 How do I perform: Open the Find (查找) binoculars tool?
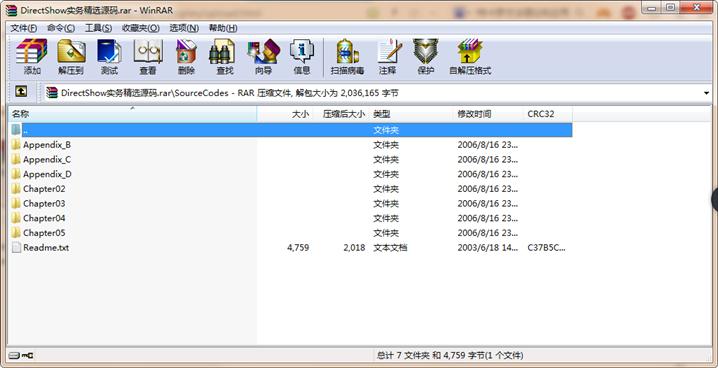[224, 57]
